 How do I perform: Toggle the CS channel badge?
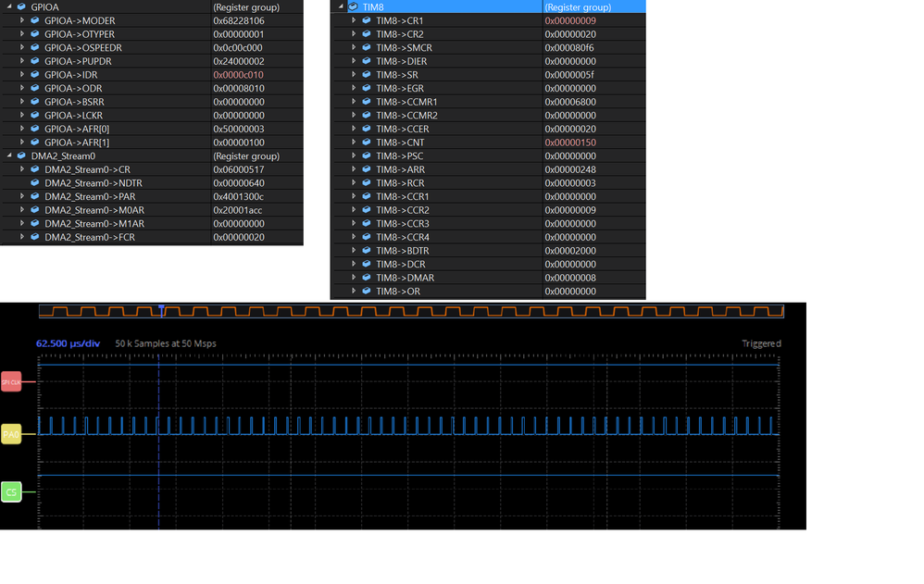pyautogui.click(x=10, y=492)
